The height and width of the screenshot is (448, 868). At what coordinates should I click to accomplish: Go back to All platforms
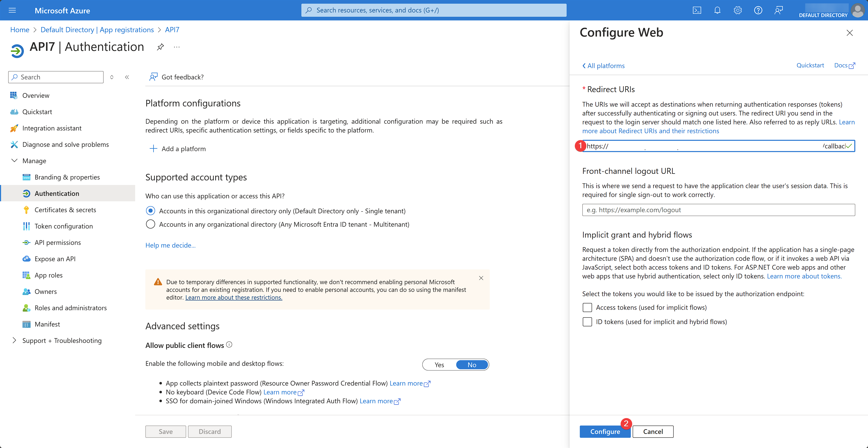[603, 66]
